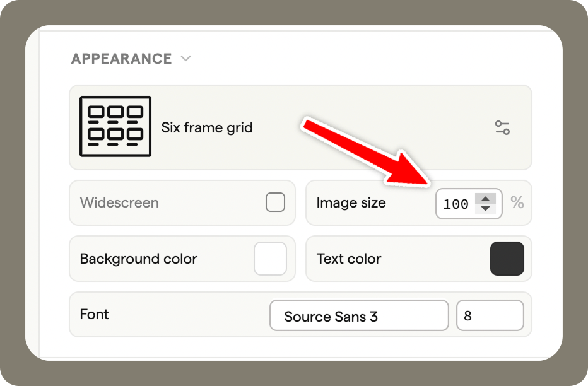Screen dimensions: 588x386
Task: Click the font size field showing 8
Action: coord(490,316)
